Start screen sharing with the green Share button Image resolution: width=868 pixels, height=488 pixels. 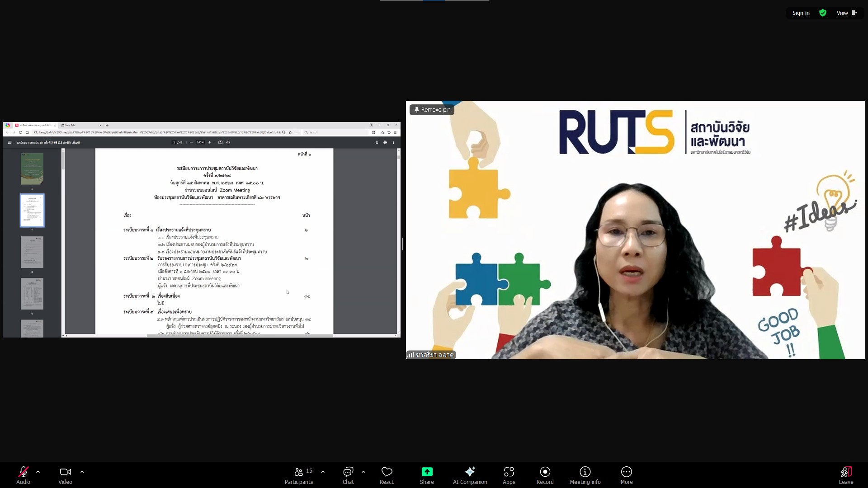click(427, 475)
